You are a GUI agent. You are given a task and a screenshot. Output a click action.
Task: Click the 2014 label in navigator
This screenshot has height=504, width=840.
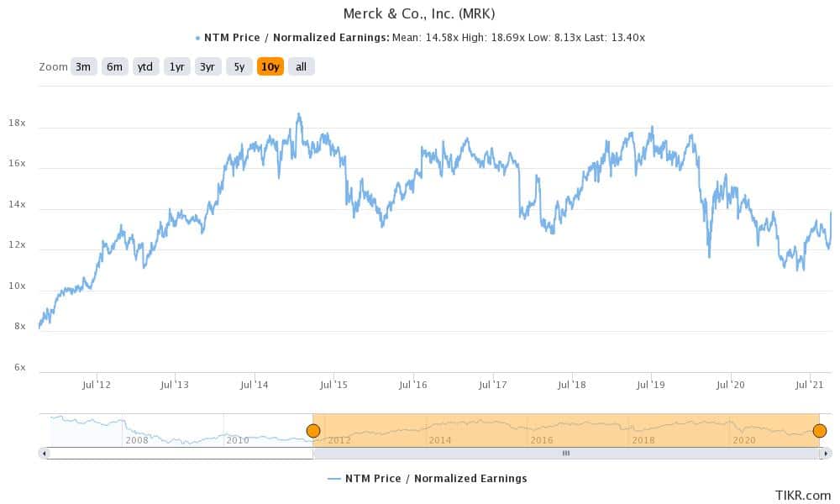pyautogui.click(x=440, y=440)
